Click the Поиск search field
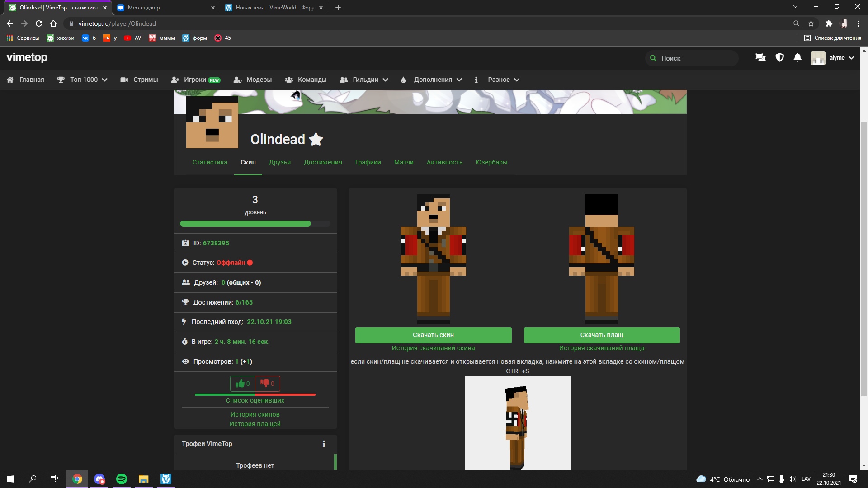868x488 pixels. coord(696,58)
